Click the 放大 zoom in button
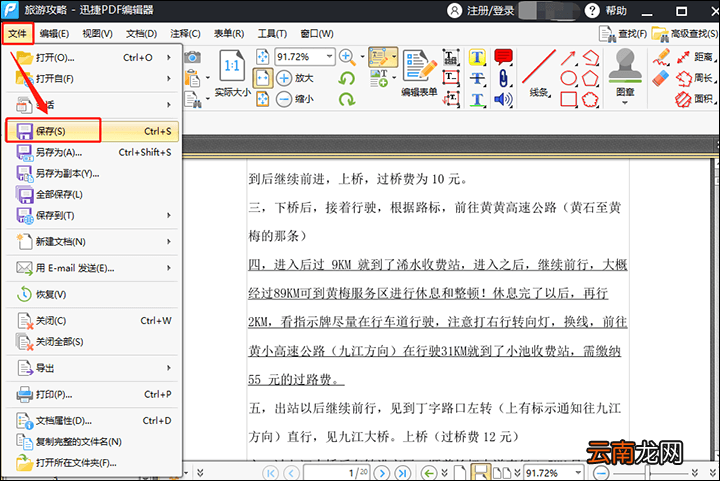The height and width of the screenshot is (481, 720). click(295, 78)
